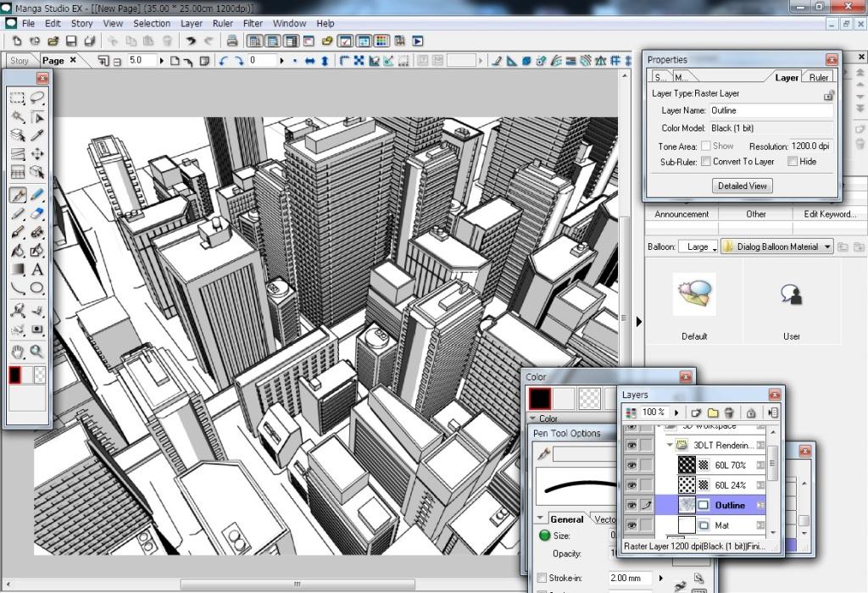Viewport: 868px width, 593px height.
Task: Select the Text tool
Action: (37, 270)
